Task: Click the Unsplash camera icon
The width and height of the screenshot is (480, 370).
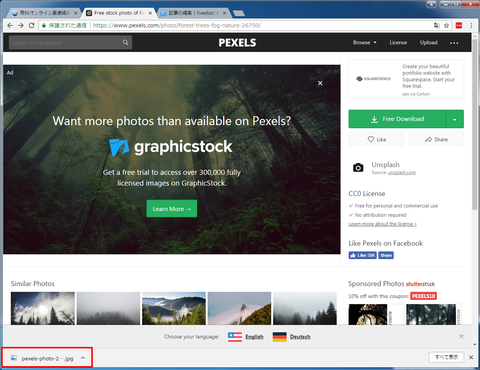Action: (358, 167)
